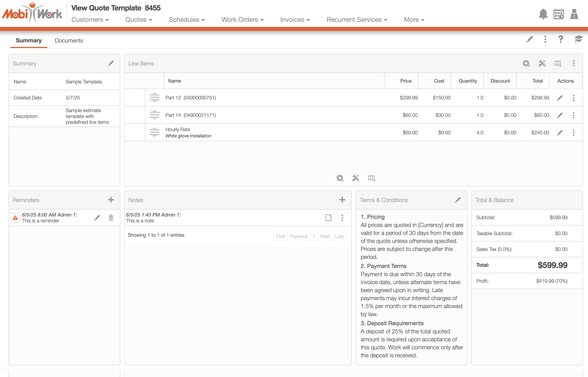Click the Last pagination button in Notes

pyautogui.click(x=339, y=236)
